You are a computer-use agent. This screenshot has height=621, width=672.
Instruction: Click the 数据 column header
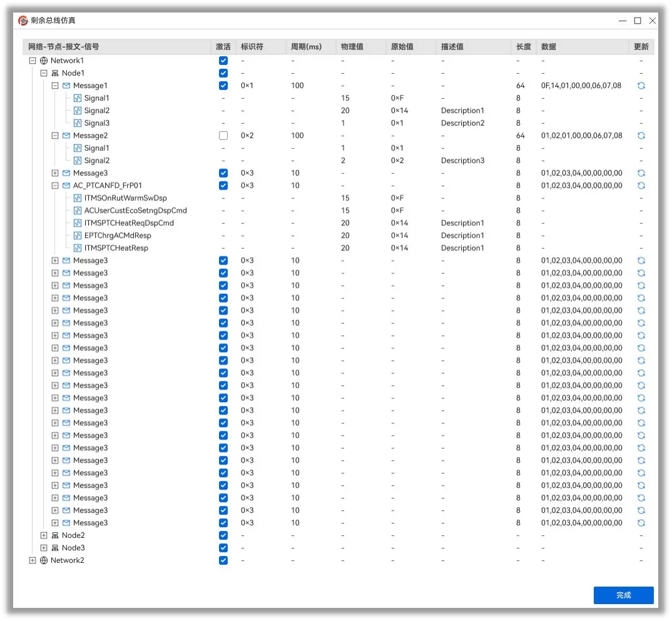click(x=582, y=47)
